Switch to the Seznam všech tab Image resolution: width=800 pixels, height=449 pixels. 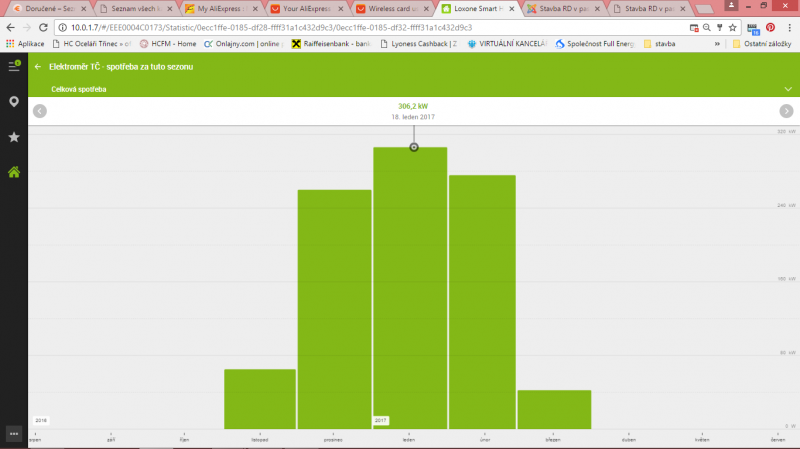click(x=135, y=8)
